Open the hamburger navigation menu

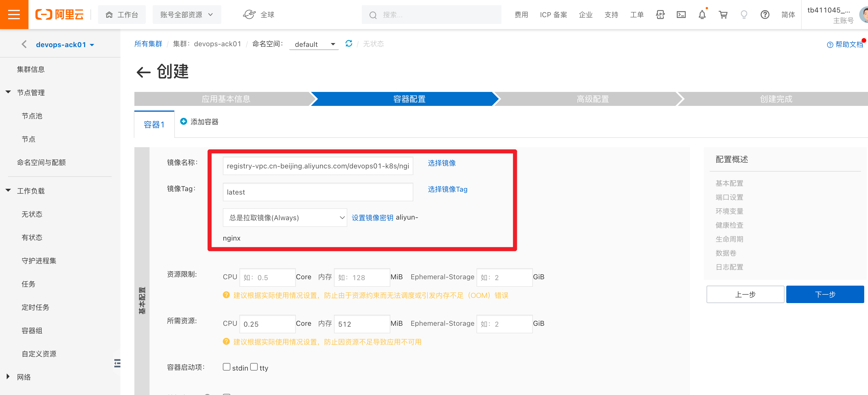[x=14, y=15]
